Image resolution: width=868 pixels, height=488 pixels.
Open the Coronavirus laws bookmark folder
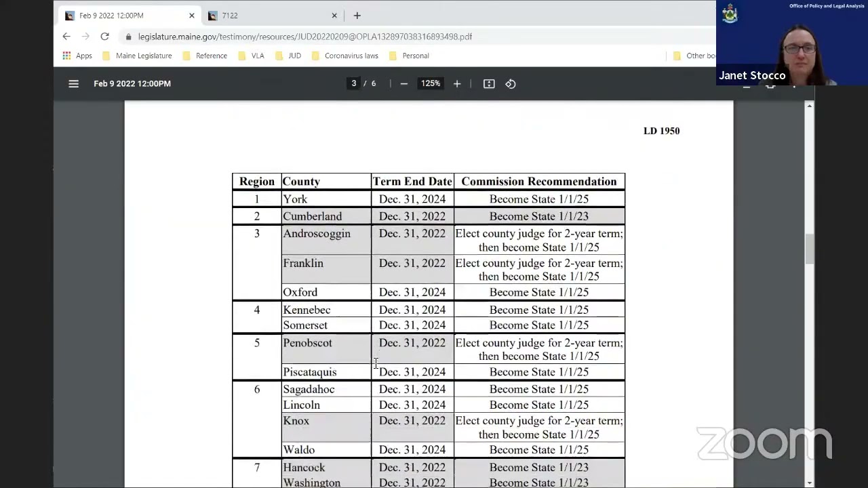coord(344,56)
